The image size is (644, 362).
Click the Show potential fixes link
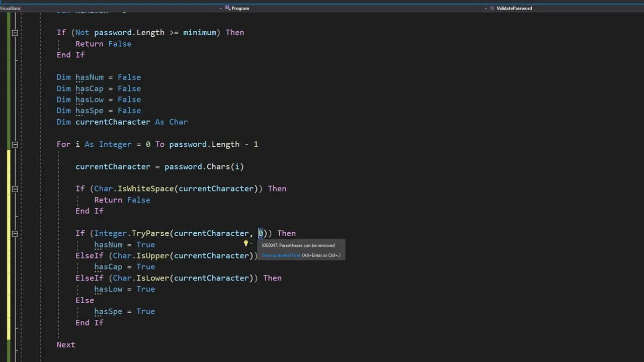281,255
